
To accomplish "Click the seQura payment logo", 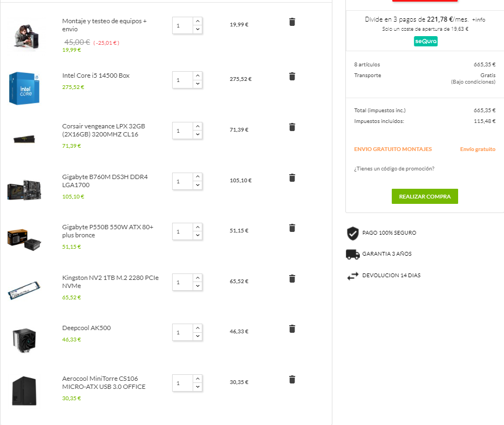I will 426,41.
